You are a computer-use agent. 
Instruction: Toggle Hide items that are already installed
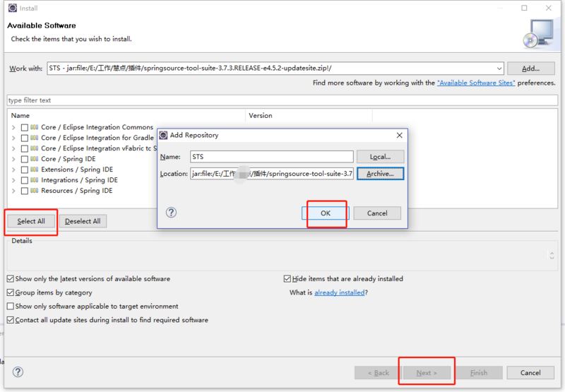tap(287, 279)
